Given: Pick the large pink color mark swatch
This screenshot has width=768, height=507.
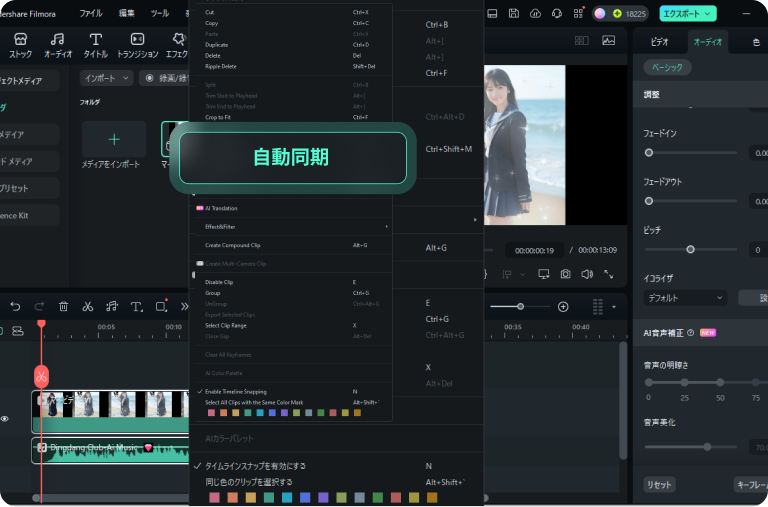Looking at the screenshot, I should click(x=215, y=498).
